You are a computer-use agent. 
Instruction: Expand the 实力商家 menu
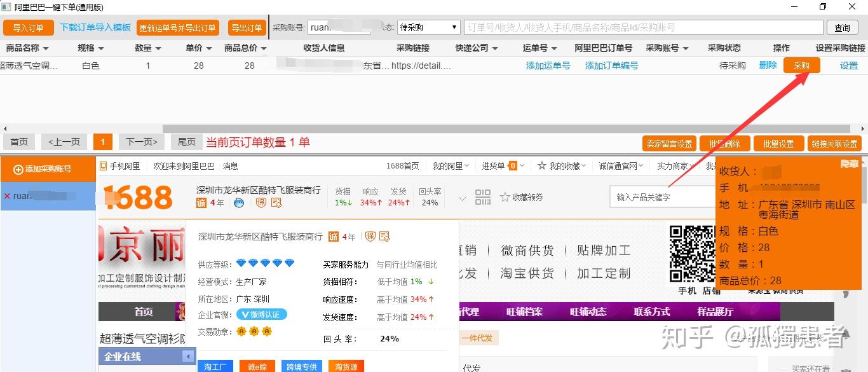click(675, 166)
